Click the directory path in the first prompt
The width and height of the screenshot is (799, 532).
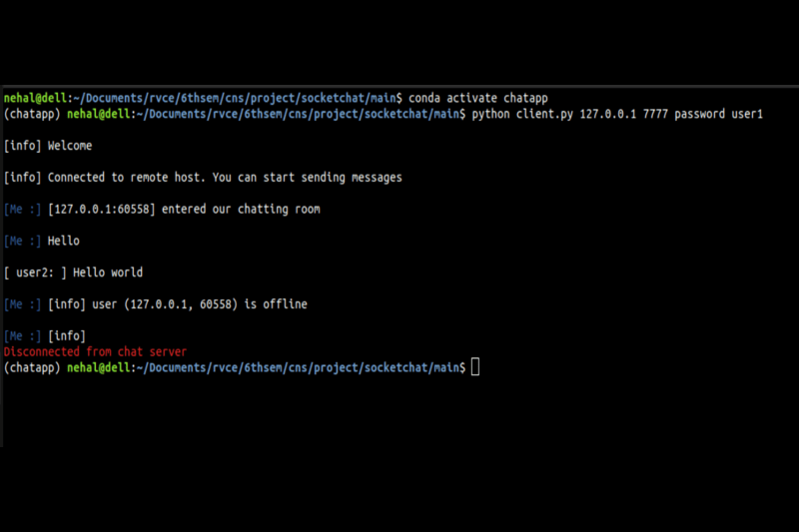click(237, 98)
